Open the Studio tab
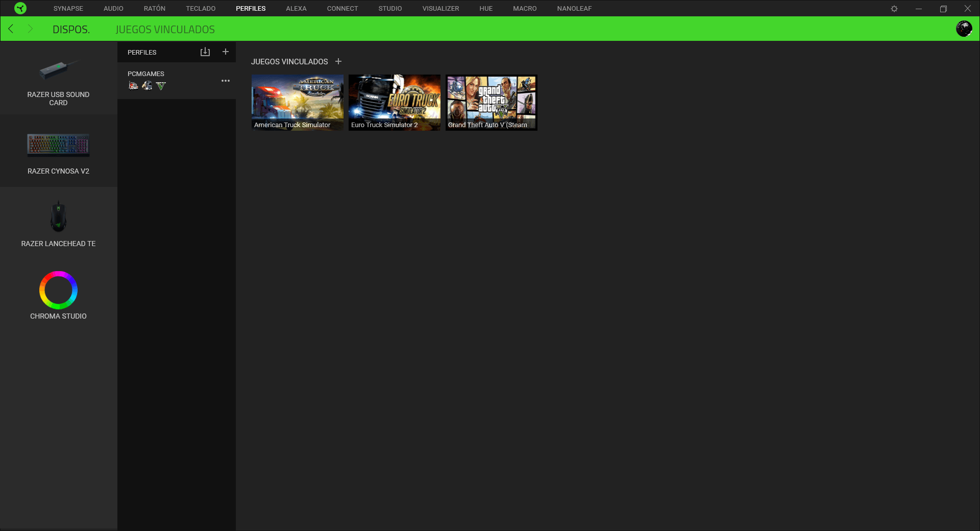Viewport: 980px width, 531px height. (x=390, y=9)
